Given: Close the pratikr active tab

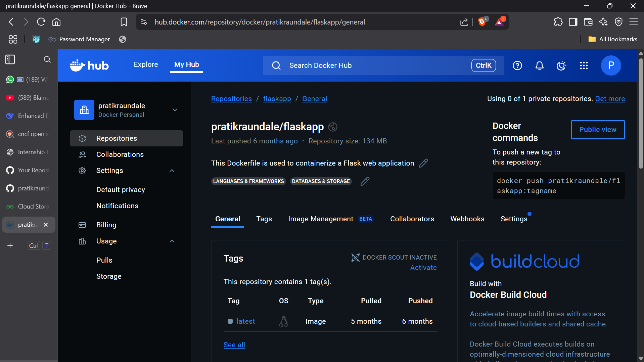Looking at the screenshot, I should tap(46, 225).
